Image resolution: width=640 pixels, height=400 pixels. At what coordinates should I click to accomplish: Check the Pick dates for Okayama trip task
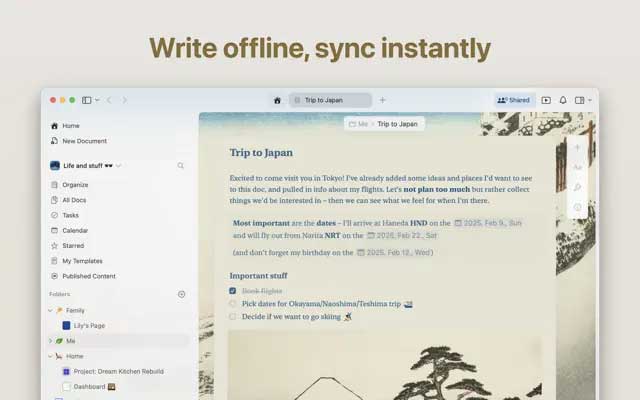coord(233,303)
